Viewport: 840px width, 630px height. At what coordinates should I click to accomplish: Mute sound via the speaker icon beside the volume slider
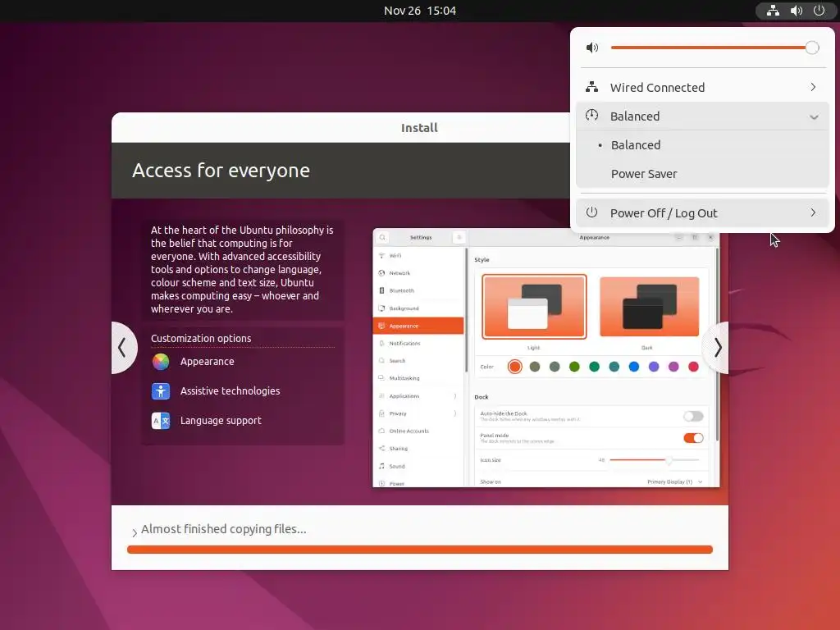[x=592, y=48]
